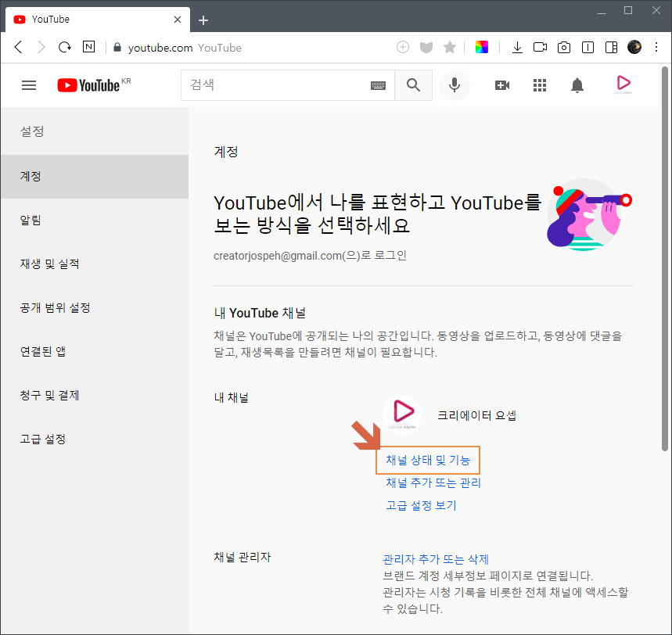Open the rainbow color square extension
Viewport: 672px width, 635px height.
pyautogui.click(x=482, y=47)
